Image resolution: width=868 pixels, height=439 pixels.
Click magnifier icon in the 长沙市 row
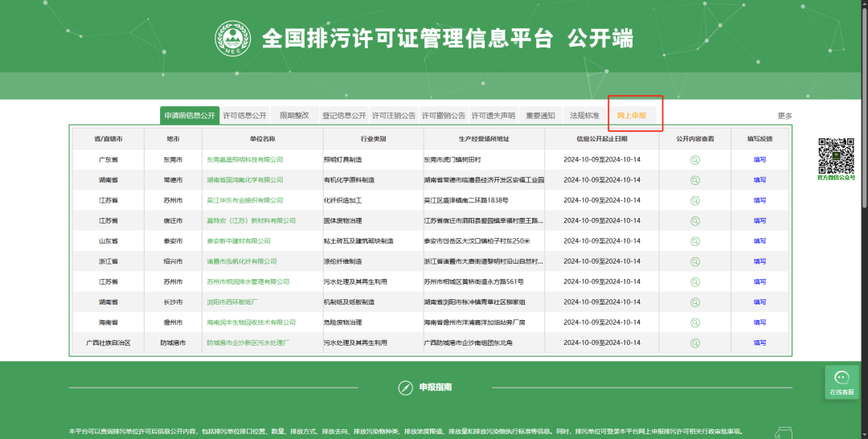point(695,302)
